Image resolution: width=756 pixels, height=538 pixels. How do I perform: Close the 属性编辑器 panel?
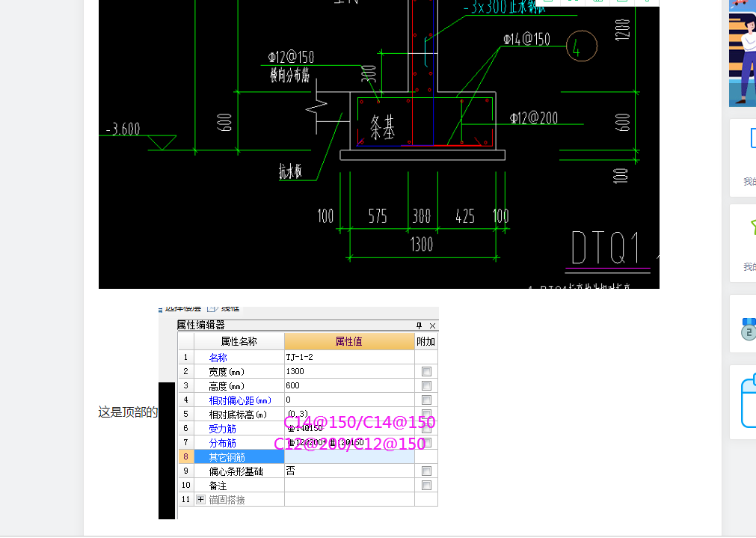click(x=432, y=325)
